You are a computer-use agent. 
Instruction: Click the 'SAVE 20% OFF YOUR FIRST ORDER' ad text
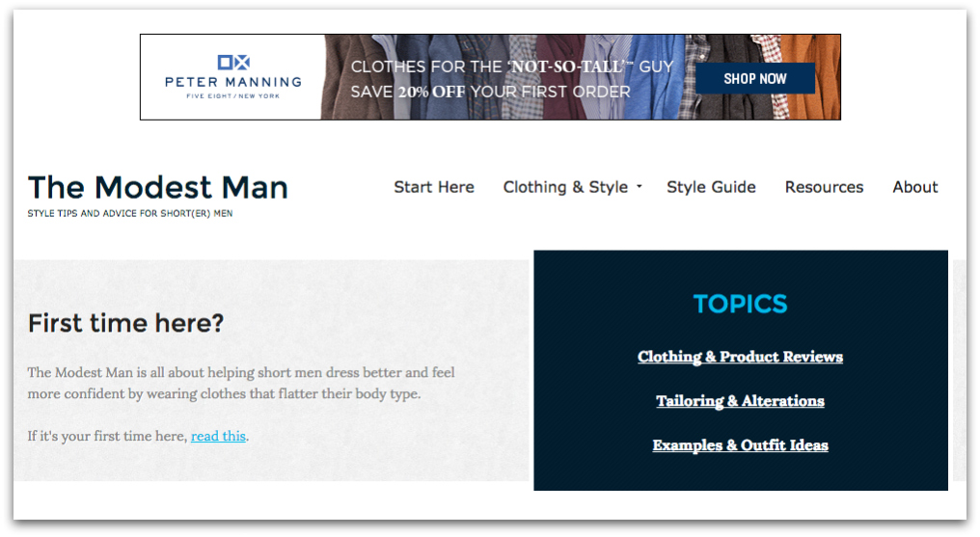tap(490, 92)
